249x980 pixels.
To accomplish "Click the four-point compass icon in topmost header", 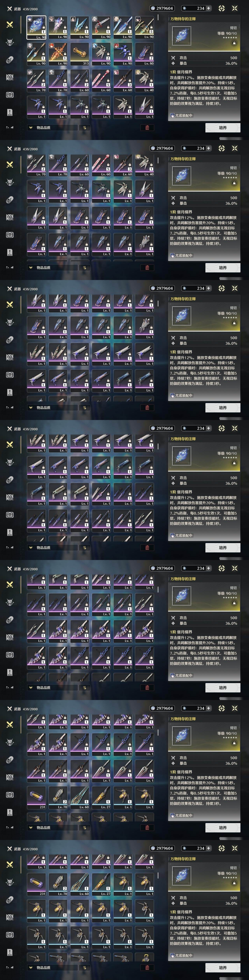I will pos(222,8).
